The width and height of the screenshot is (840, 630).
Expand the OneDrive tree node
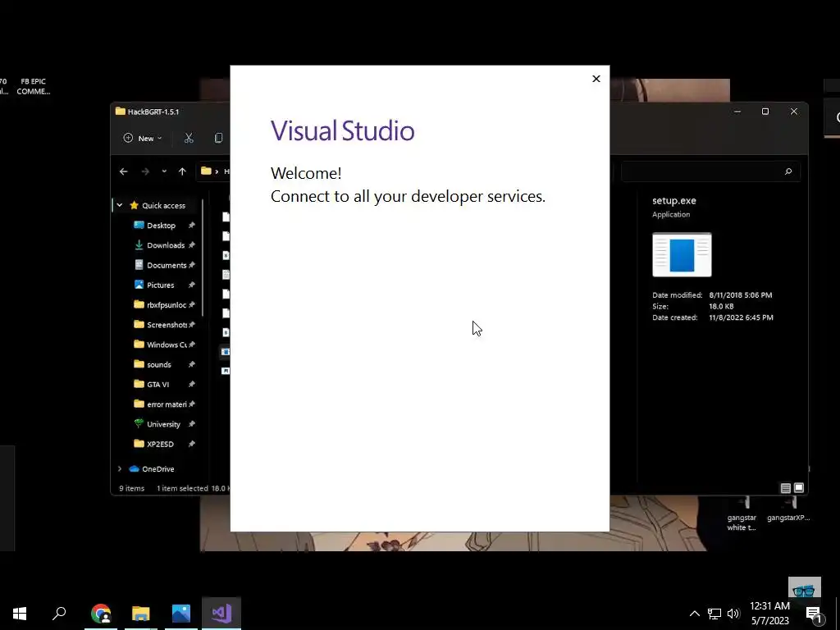coord(120,468)
